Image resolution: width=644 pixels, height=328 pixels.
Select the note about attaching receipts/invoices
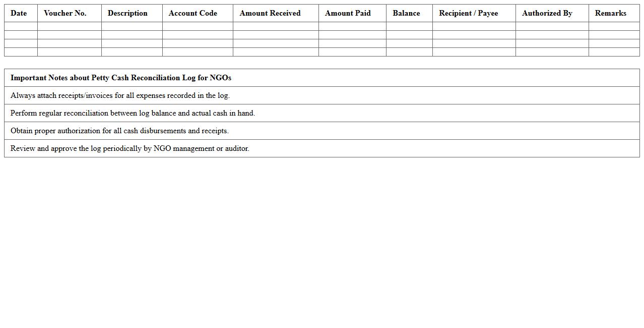click(x=120, y=95)
